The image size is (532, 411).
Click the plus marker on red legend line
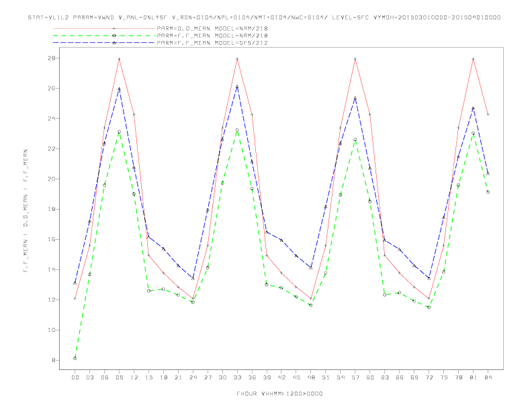[x=114, y=28]
